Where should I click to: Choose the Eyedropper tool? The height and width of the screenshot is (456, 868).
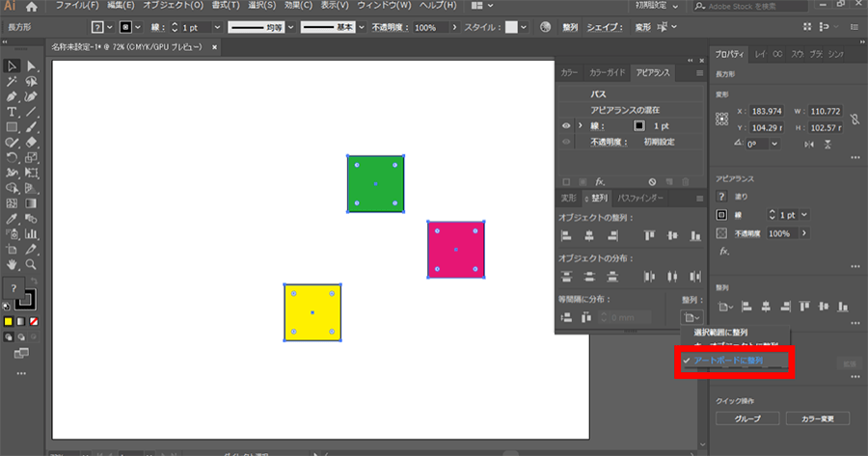[x=12, y=218]
